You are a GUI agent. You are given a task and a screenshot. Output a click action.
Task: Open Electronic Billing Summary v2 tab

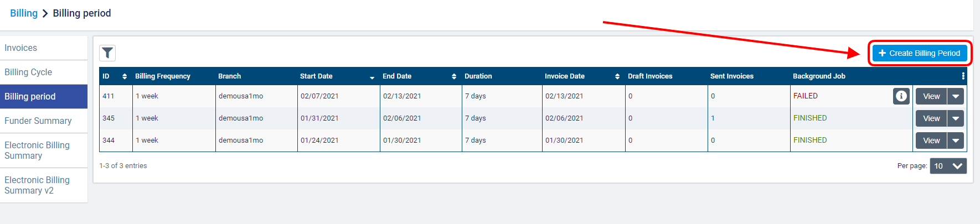point(37,185)
